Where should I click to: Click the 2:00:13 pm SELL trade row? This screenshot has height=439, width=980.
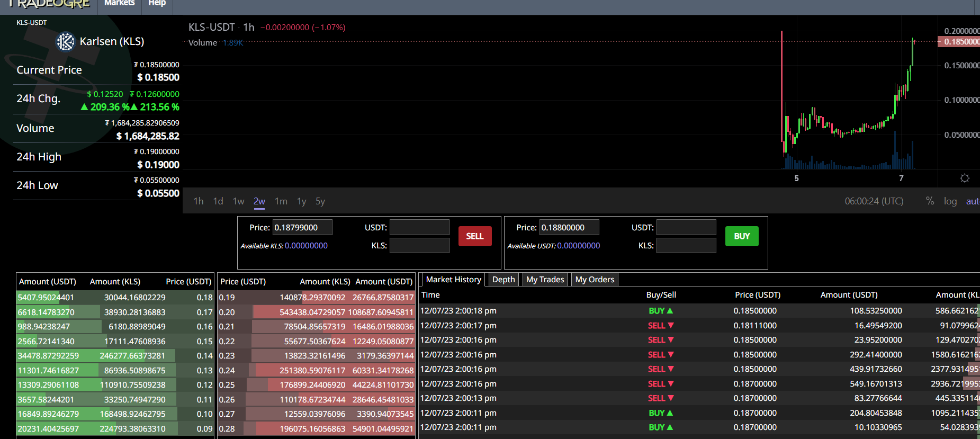point(699,398)
